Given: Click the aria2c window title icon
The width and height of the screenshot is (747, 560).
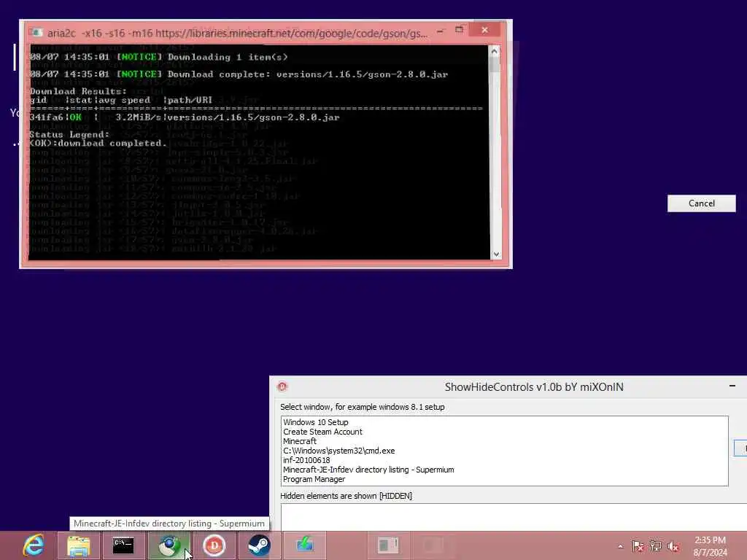Looking at the screenshot, I should [x=35, y=32].
